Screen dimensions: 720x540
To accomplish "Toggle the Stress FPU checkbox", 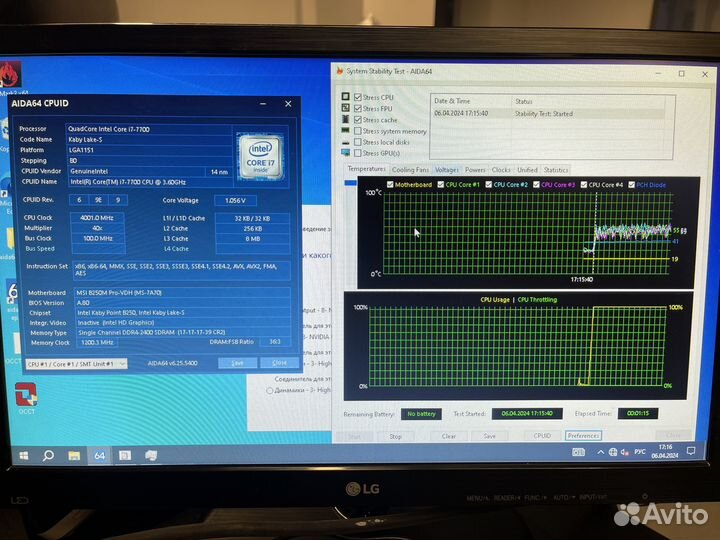I will pos(358,108).
